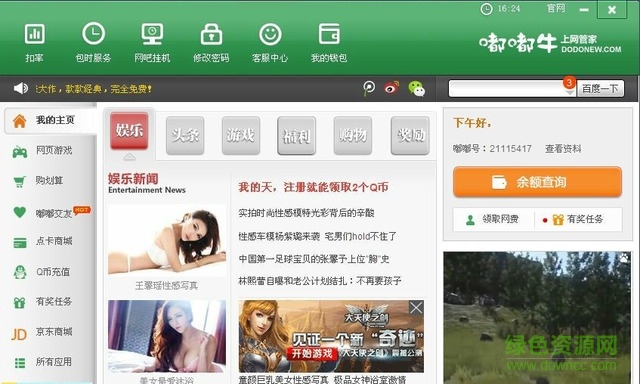Image resolution: width=640 pixels, height=384 pixels.
Task: Click the scrolling announcement text
Action: [x=94, y=89]
